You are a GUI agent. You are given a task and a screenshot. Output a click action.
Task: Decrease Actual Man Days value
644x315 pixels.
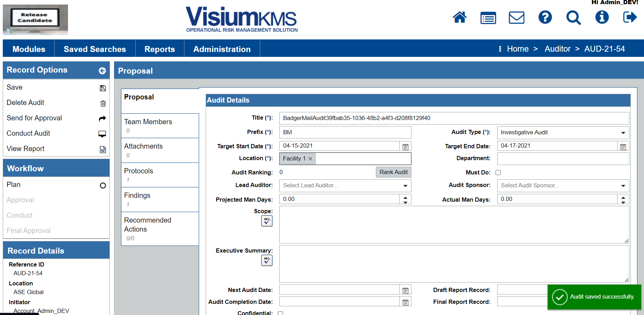point(623,202)
